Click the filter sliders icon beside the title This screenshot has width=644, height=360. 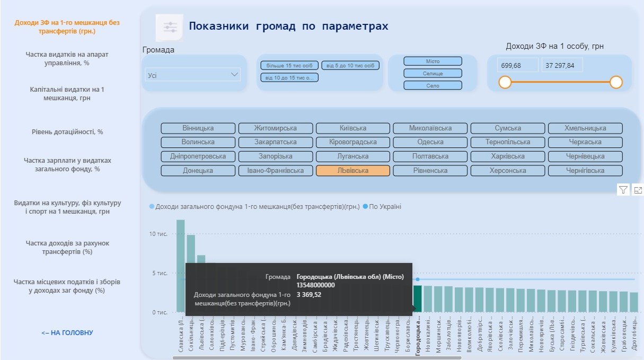tap(170, 28)
